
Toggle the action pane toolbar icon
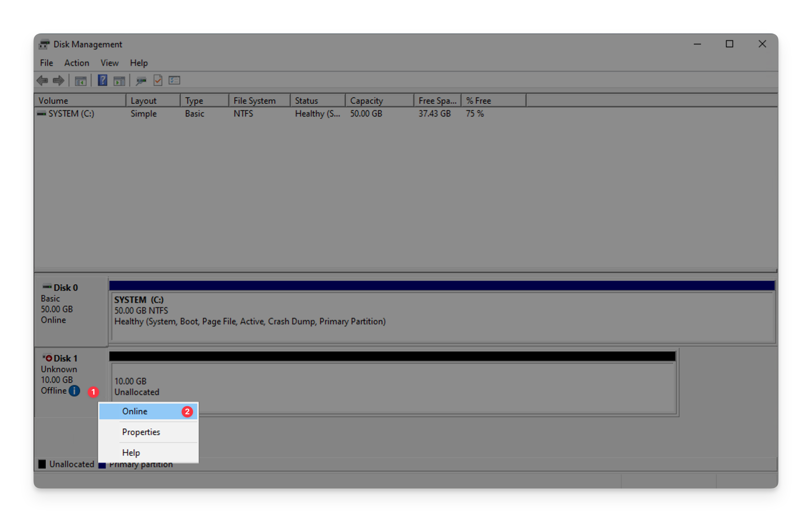pos(119,80)
